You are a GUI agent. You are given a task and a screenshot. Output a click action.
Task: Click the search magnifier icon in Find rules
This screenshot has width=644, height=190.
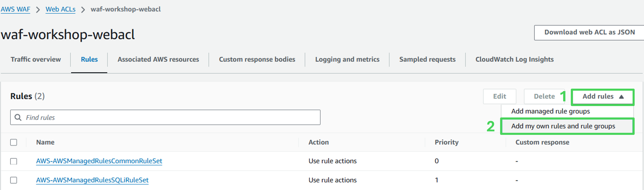[x=18, y=117]
